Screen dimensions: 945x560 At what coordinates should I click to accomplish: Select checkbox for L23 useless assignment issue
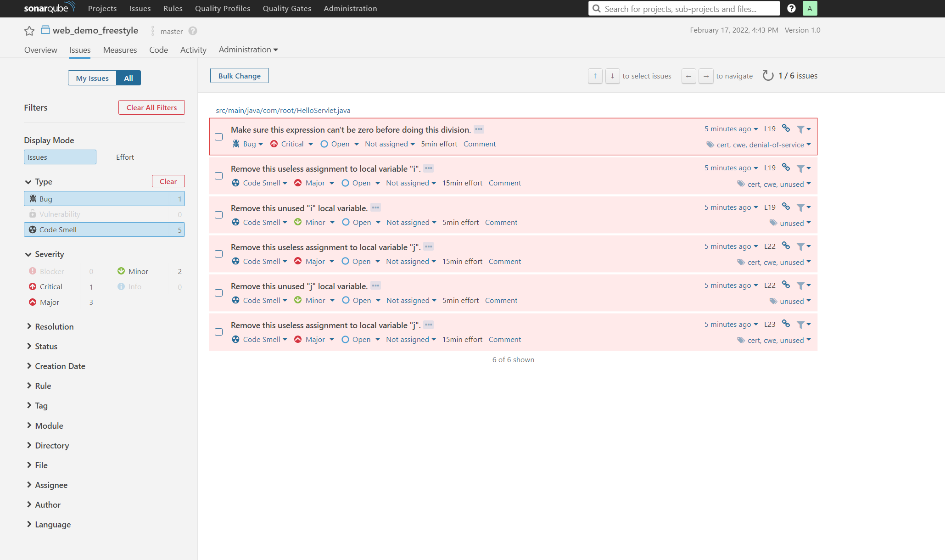[219, 332]
